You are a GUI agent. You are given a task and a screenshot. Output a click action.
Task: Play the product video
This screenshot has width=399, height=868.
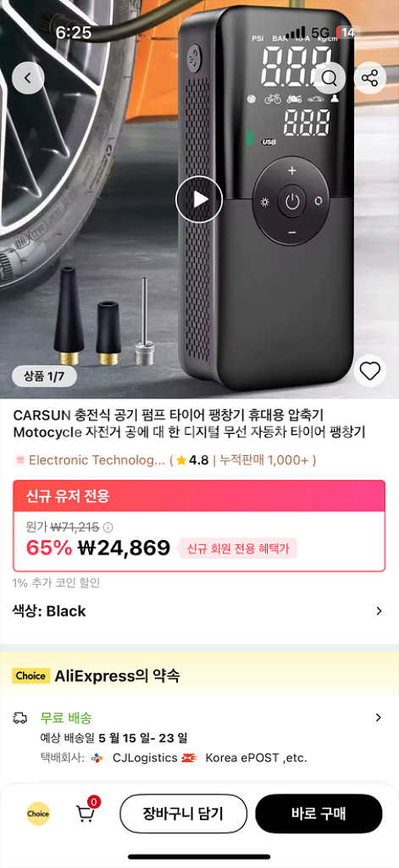[199, 199]
